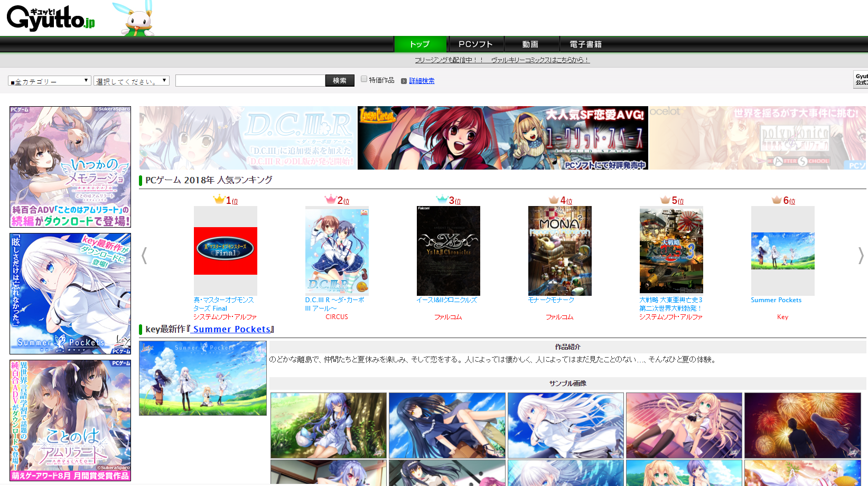This screenshot has height=486, width=868.
Task: Toggle the 特価作品 checkbox
Action: [364, 79]
